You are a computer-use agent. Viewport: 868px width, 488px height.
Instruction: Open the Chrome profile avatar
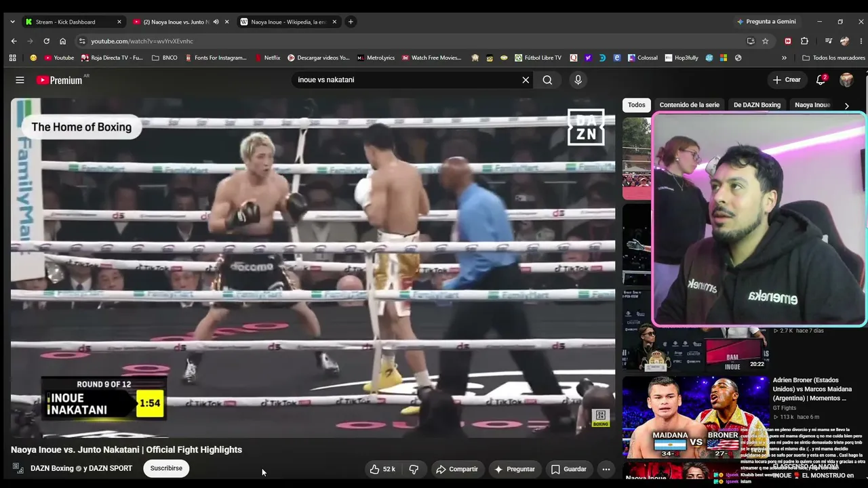844,41
